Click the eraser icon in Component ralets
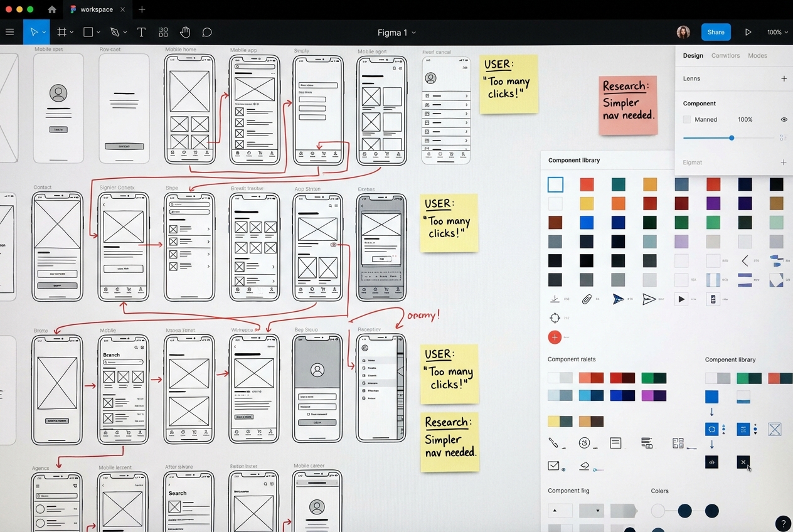Screen dimensions: 793x532 point(585,466)
